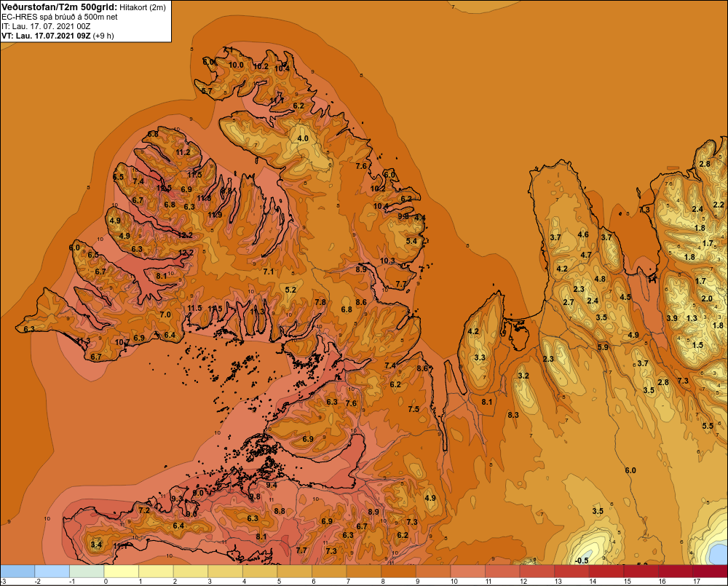Screen dimensions: 728x586
Task: Click the temperature value 7.8
Action: [x=320, y=302]
